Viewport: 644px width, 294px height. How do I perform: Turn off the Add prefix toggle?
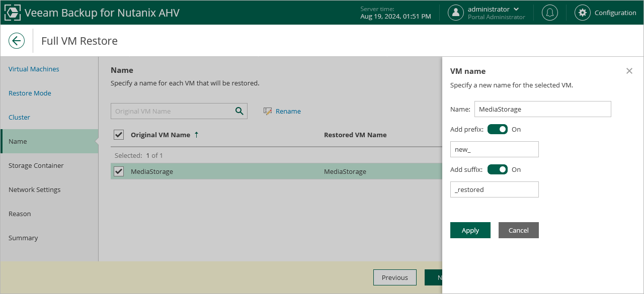498,129
